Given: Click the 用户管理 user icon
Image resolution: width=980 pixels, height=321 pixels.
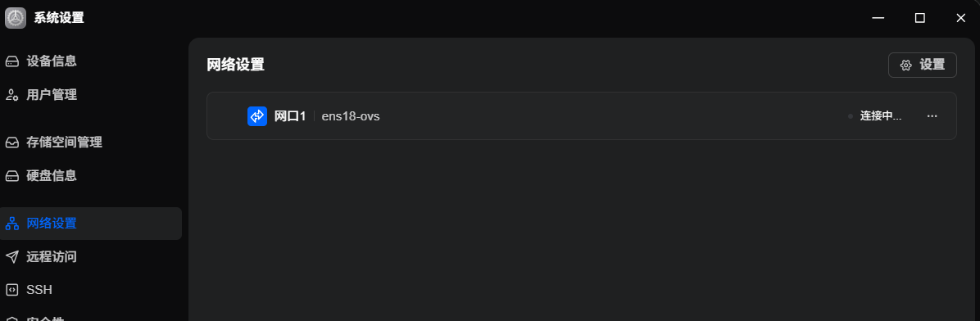Looking at the screenshot, I should coord(11,95).
